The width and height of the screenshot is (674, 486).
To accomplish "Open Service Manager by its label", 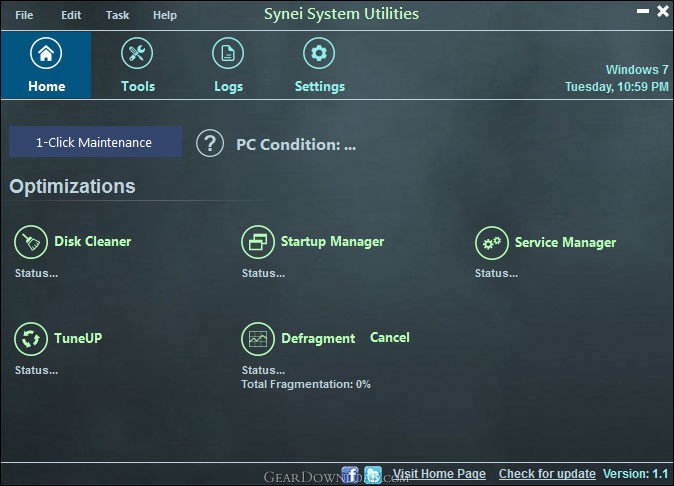I will point(565,243).
